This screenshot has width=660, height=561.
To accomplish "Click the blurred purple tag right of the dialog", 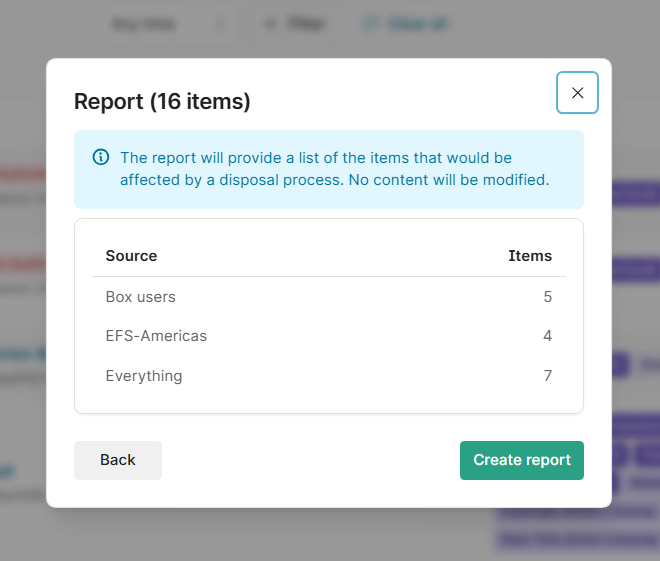I will click(636, 193).
